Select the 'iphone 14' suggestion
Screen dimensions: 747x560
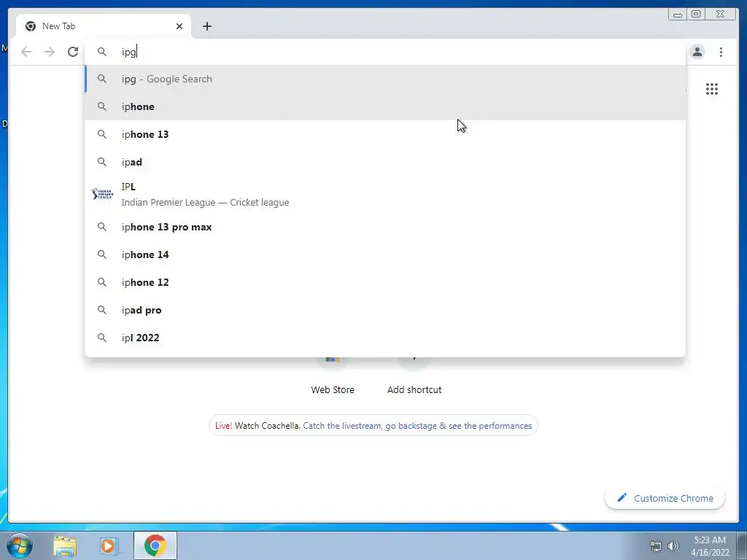point(385,254)
